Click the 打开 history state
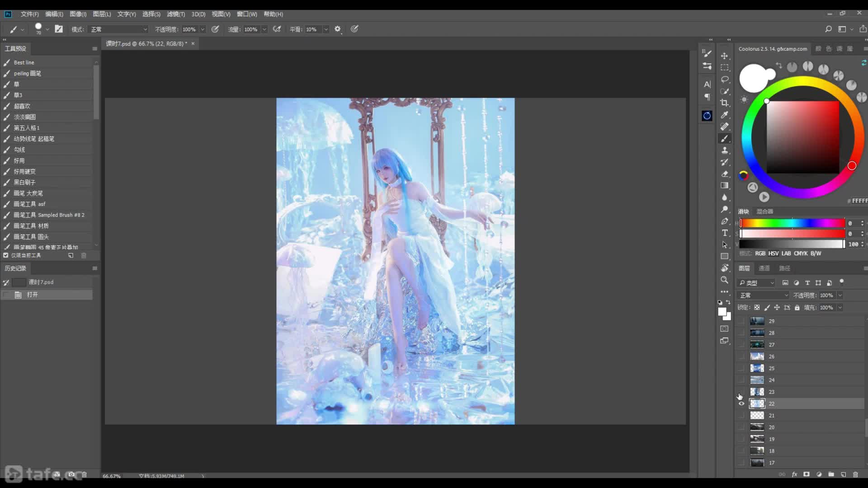The image size is (868, 488). (47, 295)
